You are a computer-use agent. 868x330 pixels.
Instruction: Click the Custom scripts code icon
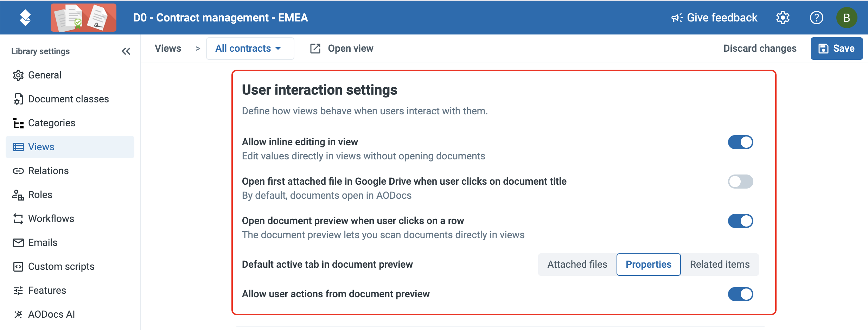pos(18,267)
